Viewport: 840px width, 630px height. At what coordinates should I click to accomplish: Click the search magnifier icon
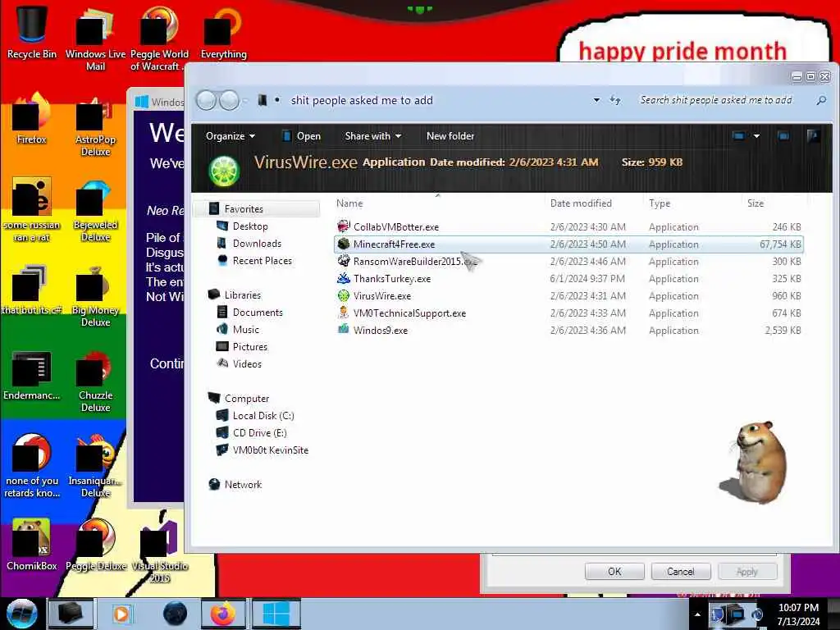pyautogui.click(x=820, y=100)
